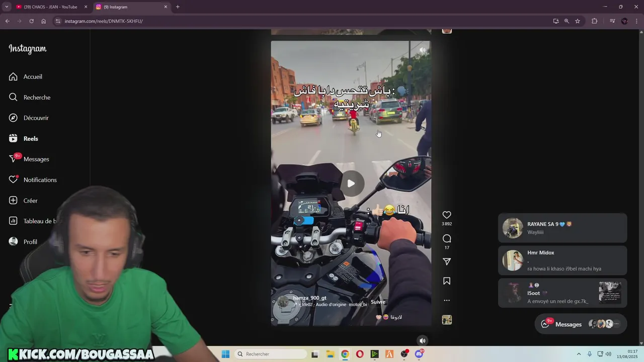The image size is (644, 362).
Task: Expand hidden system tray icons chevron
Action: click(x=579, y=354)
